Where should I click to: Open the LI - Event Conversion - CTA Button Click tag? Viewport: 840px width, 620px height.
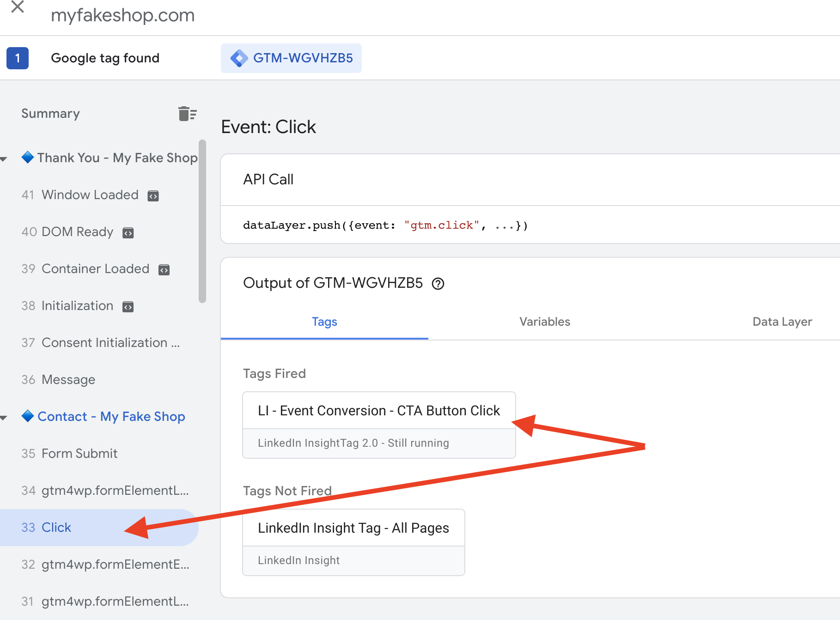point(378,410)
